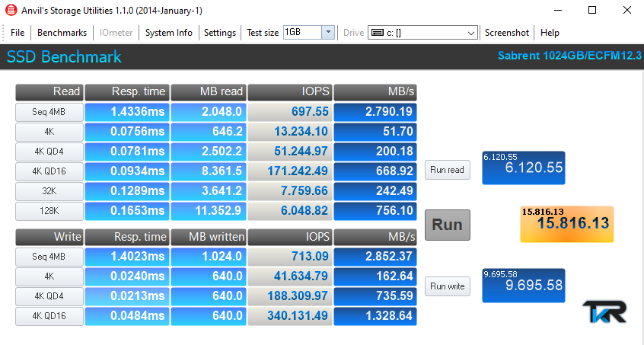Click the 668.92 MB/s value
The width and height of the screenshot is (644, 345).
click(x=375, y=171)
